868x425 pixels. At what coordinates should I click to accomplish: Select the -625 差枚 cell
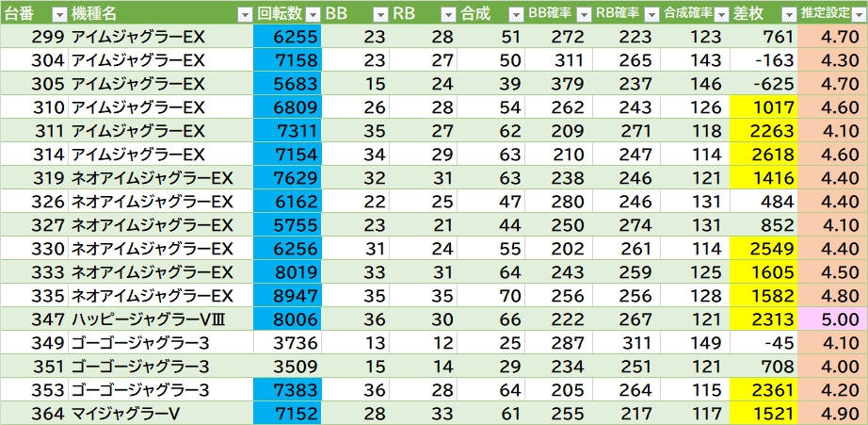click(764, 84)
